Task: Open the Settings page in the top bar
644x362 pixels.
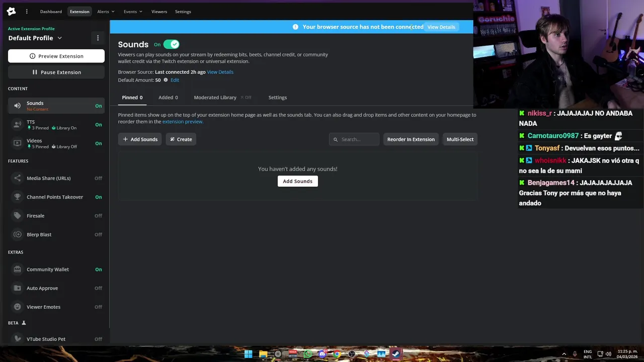Action: click(183, 12)
